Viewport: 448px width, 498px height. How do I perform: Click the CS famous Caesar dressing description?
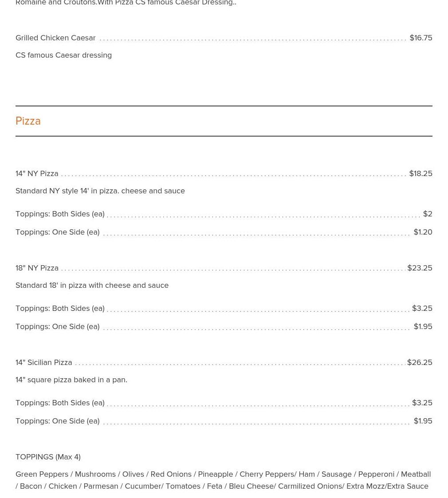pyautogui.click(x=63, y=55)
